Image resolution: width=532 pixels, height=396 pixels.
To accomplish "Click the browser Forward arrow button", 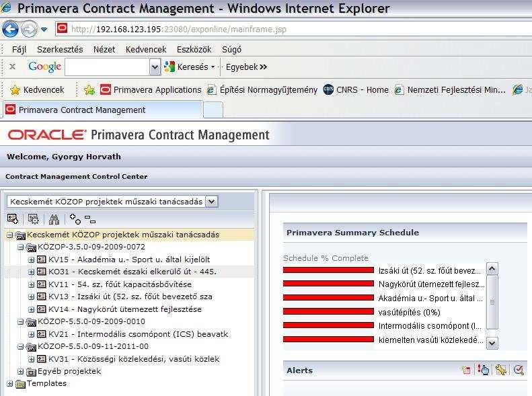I will (x=30, y=29).
